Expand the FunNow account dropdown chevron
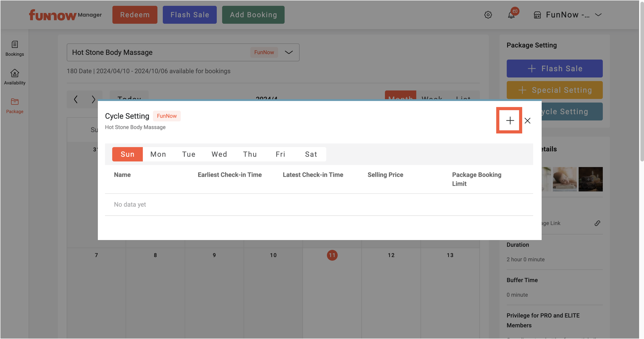This screenshot has width=644, height=339. (598, 15)
